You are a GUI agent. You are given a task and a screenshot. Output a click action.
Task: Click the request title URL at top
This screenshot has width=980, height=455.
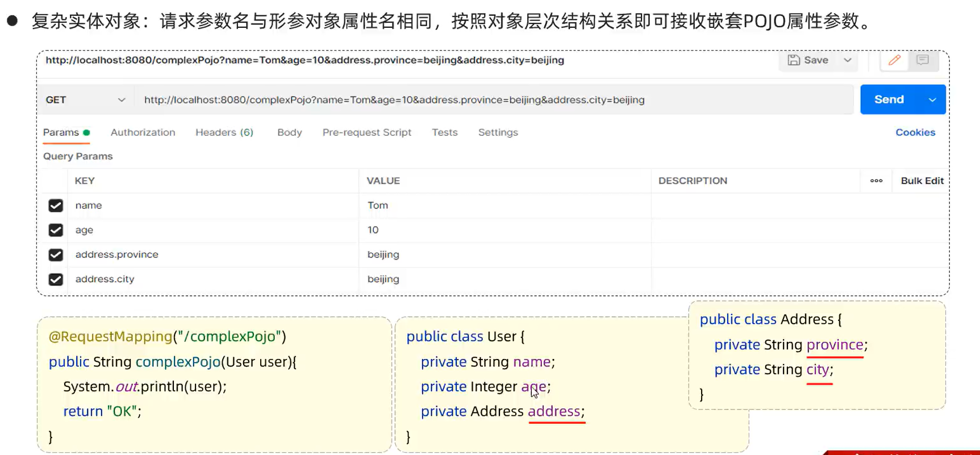point(305,60)
